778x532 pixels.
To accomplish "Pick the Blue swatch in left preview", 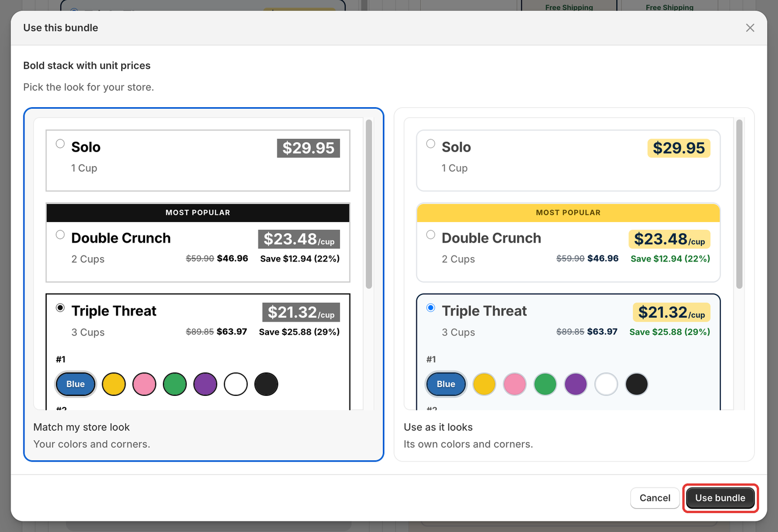I will pos(76,384).
